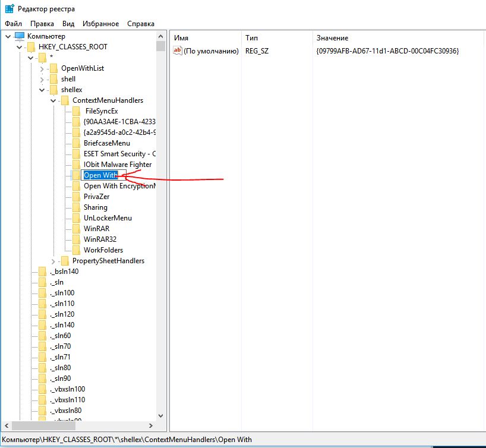Select the (По умолчанию) value entry
This screenshot has height=448, width=486.
tap(211, 51)
